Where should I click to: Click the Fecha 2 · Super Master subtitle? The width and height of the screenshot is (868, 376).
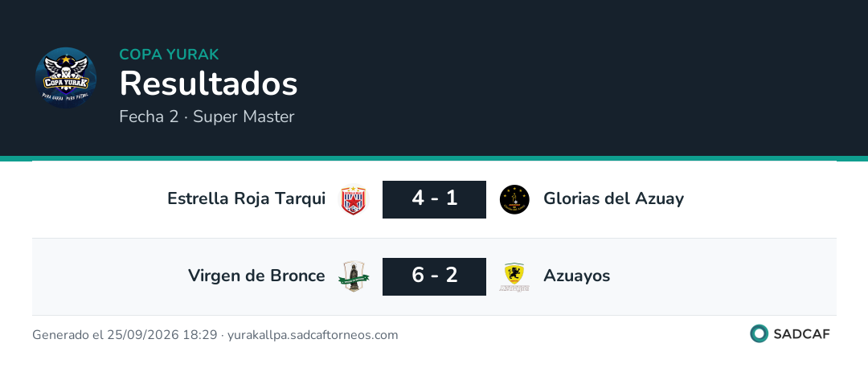point(207,116)
